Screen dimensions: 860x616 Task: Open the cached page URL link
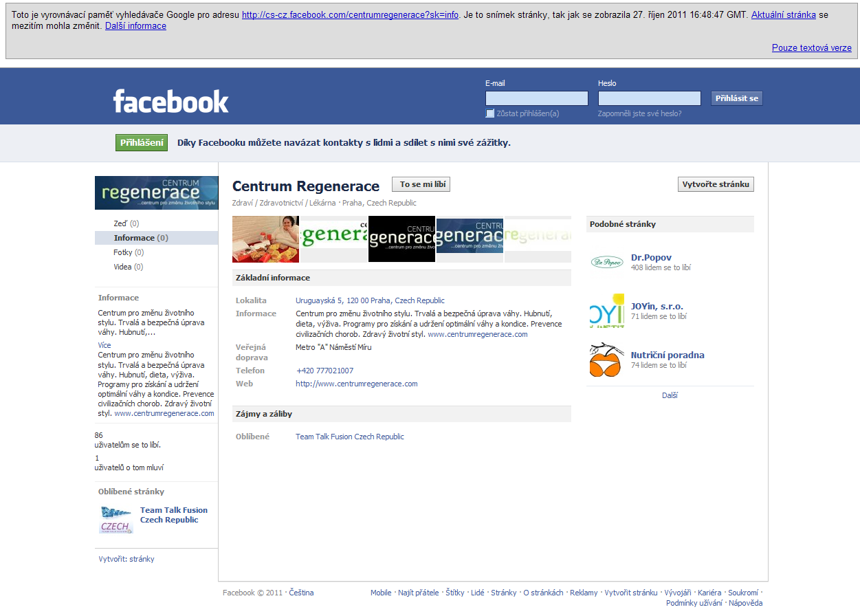350,14
